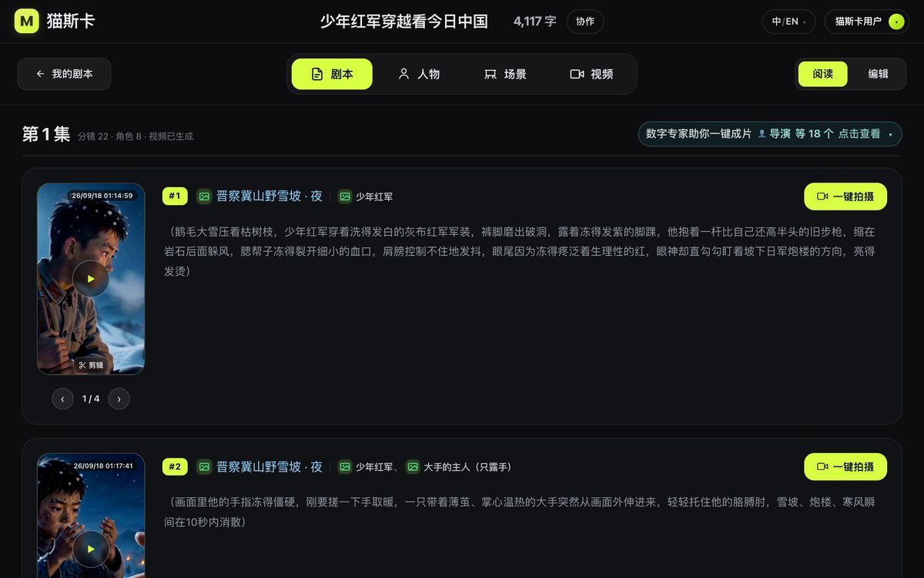Switch to the 视频 tab

pyautogui.click(x=591, y=74)
